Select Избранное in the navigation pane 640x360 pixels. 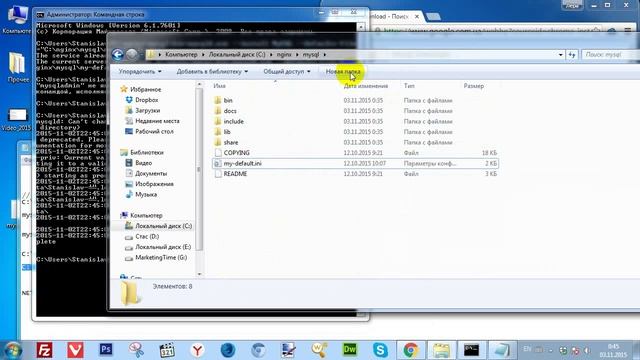click(145, 89)
